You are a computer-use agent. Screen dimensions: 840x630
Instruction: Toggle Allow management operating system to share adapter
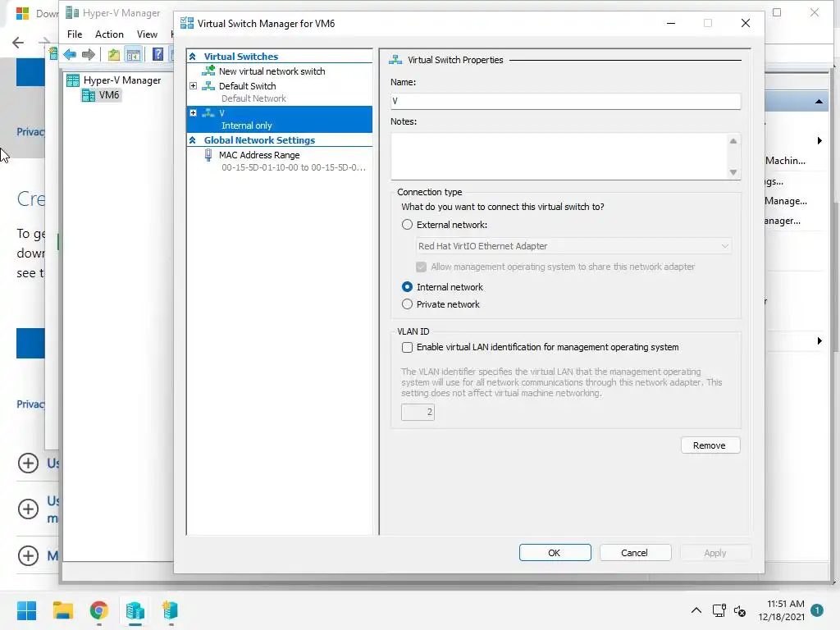coord(421,267)
